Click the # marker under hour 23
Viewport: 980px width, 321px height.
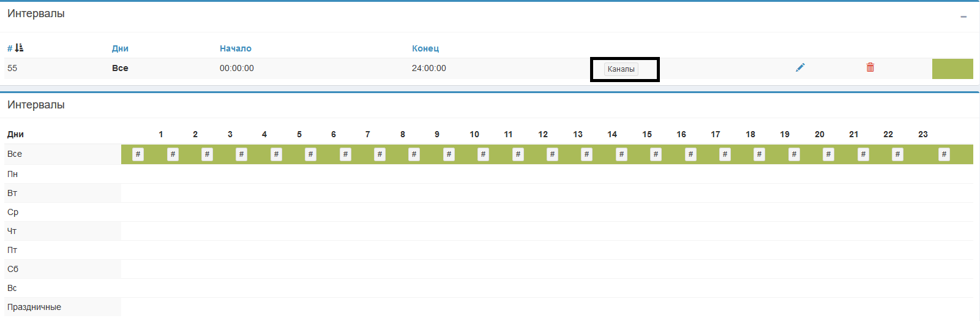[x=944, y=154]
